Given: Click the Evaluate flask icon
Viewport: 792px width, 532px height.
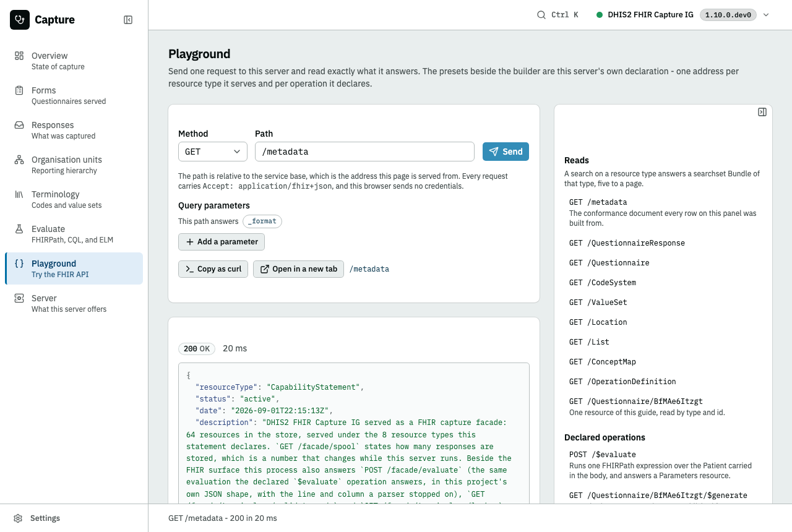Looking at the screenshot, I should coord(19,229).
